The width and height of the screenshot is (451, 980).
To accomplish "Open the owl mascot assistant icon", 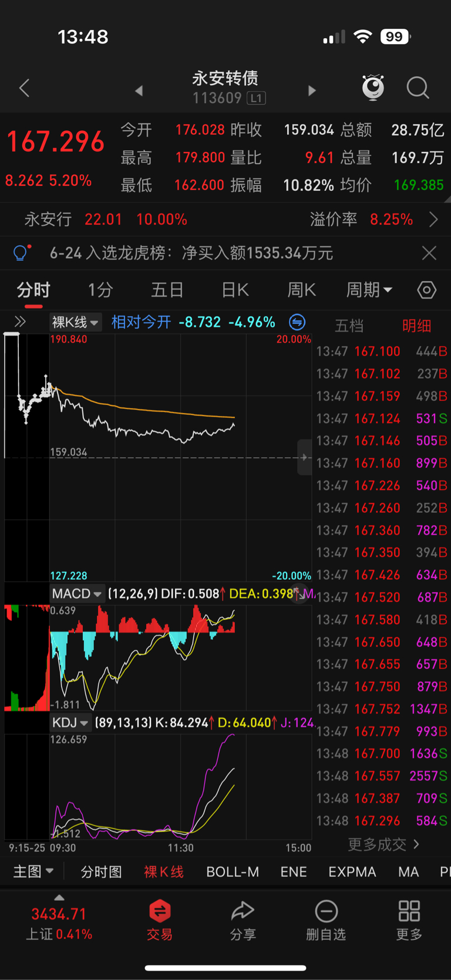I will 373,88.
